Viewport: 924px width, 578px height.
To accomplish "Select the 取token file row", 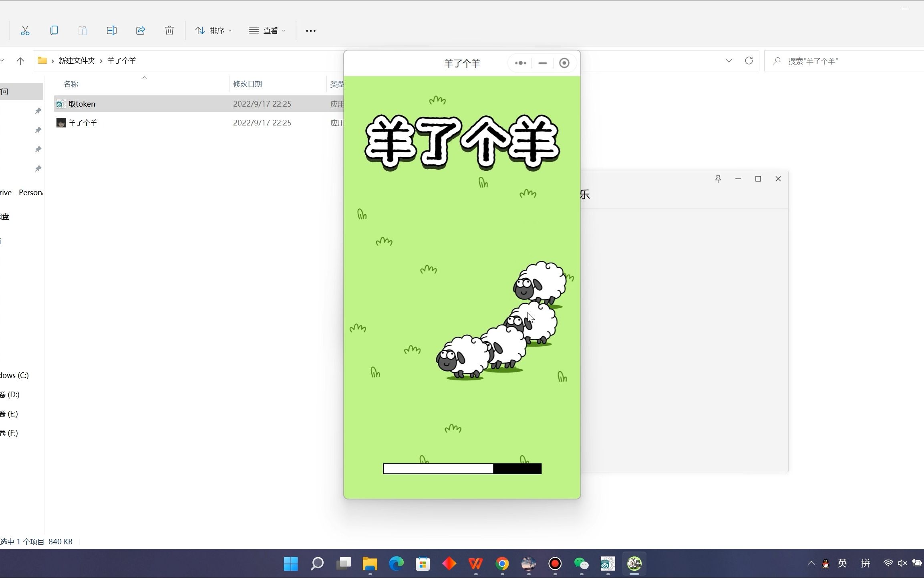I will [199, 104].
